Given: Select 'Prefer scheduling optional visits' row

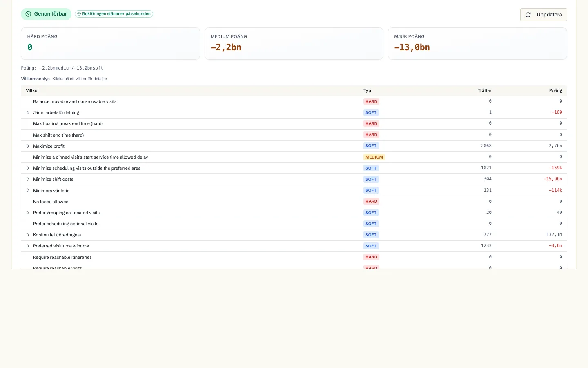Looking at the screenshot, I should tap(294, 224).
